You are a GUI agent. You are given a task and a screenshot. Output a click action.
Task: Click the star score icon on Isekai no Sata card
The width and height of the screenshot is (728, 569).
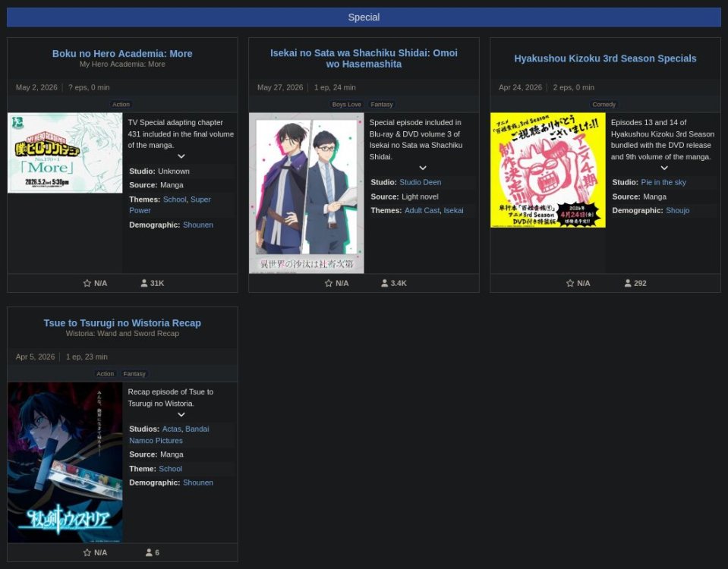(329, 283)
